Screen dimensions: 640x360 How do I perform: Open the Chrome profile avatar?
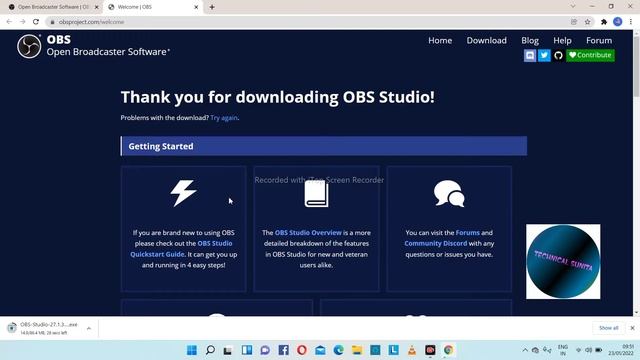(x=618, y=22)
